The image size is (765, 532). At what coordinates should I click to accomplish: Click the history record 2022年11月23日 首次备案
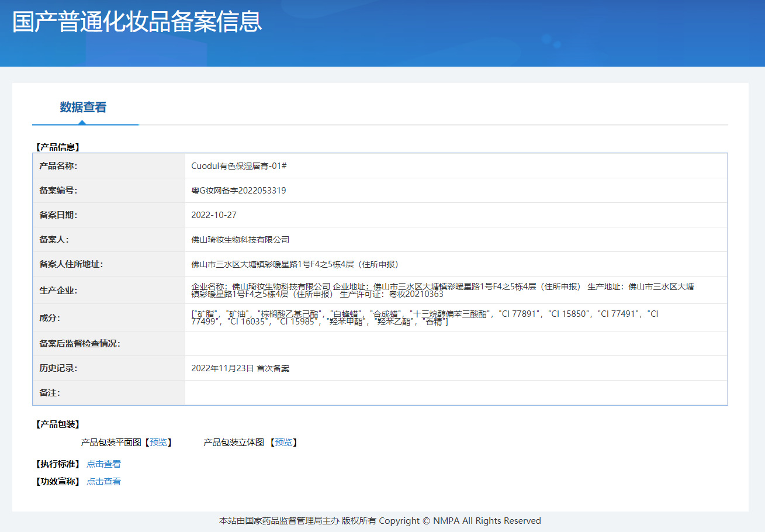(240, 368)
